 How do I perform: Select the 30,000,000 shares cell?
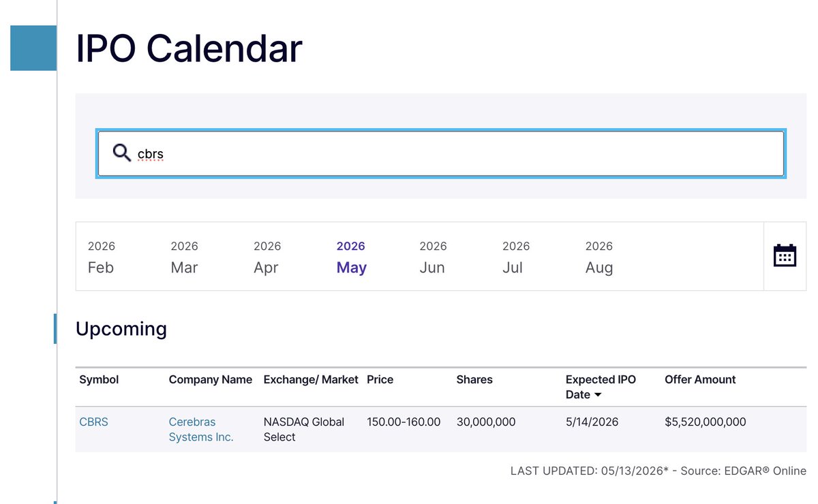[x=486, y=422]
